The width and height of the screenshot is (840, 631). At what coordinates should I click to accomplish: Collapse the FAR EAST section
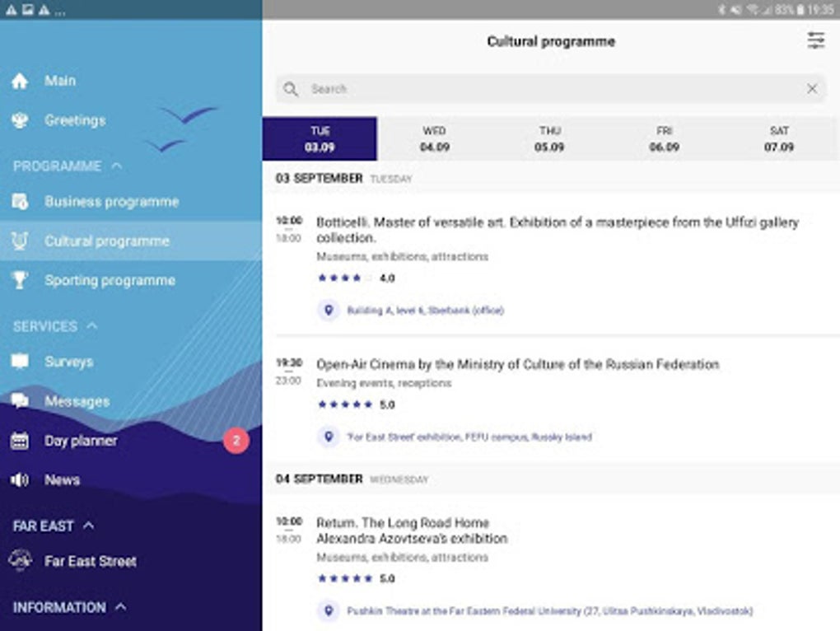click(88, 526)
